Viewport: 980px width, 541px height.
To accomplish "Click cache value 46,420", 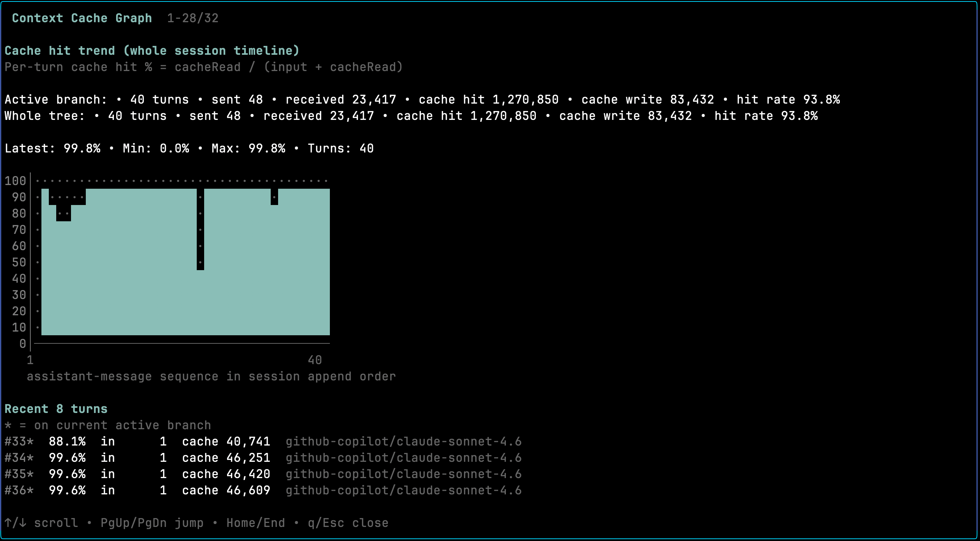I will (x=249, y=474).
